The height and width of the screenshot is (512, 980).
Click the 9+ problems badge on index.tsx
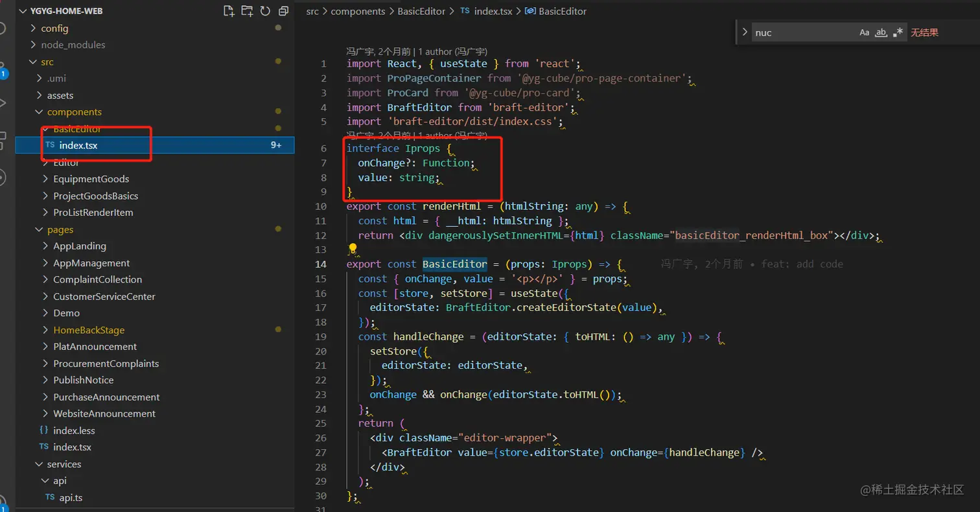[x=276, y=146]
